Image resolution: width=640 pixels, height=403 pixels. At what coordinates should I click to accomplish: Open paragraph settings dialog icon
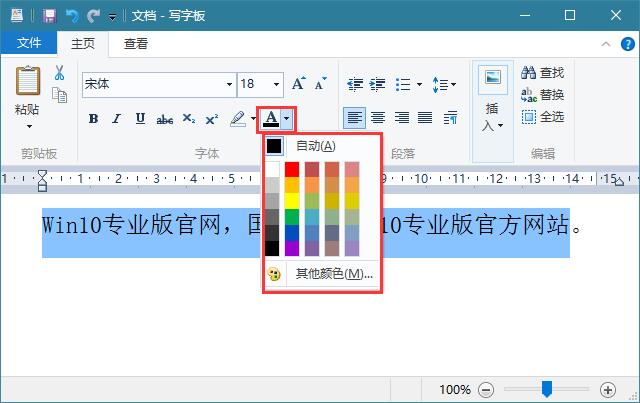coord(451,118)
